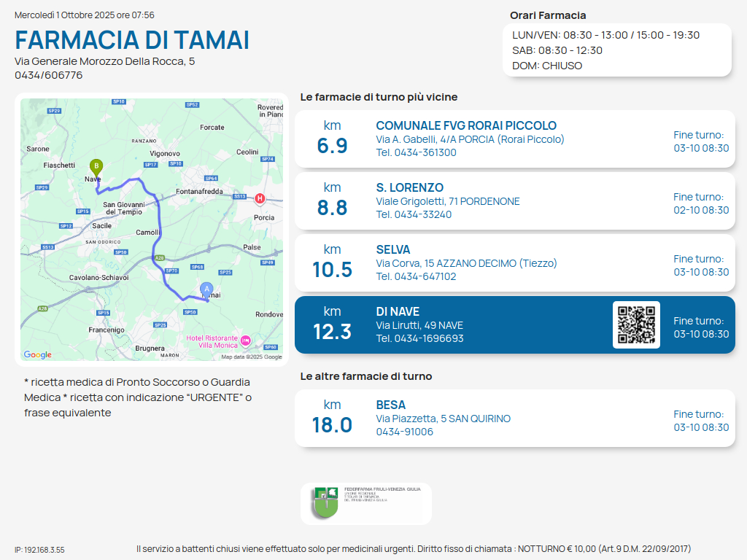Click the Google logo on the map
The width and height of the screenshot is (747, 560).
tap(38, 355)
